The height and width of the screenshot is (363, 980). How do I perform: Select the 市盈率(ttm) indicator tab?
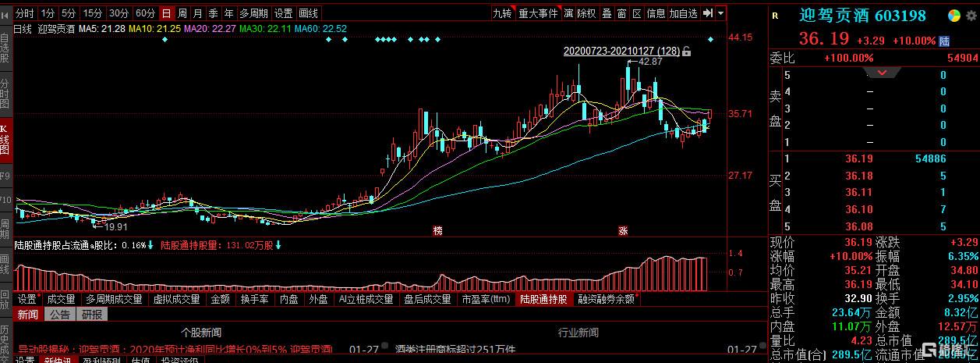485,299
